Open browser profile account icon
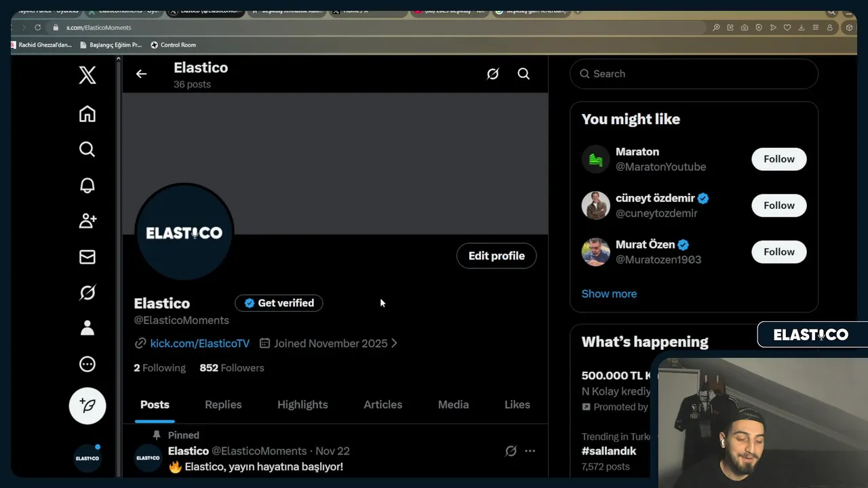This screenshot has height=488, width=868. pos(830,28)
